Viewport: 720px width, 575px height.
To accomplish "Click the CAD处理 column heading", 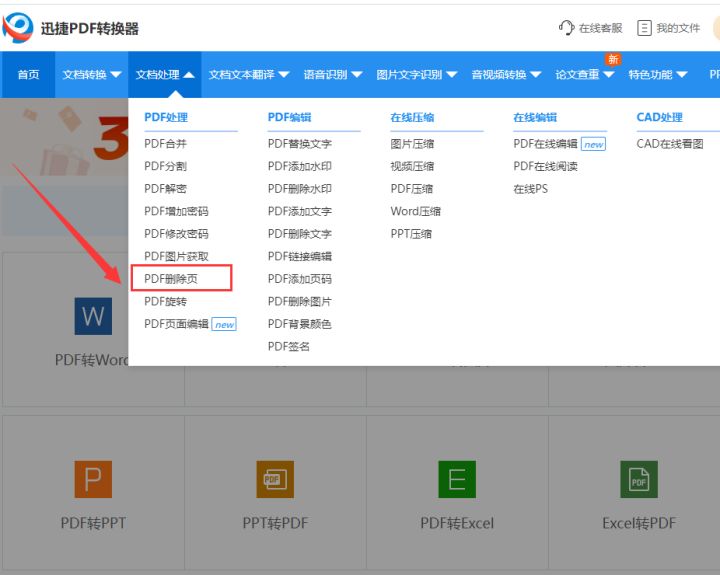I will (659, 117).
